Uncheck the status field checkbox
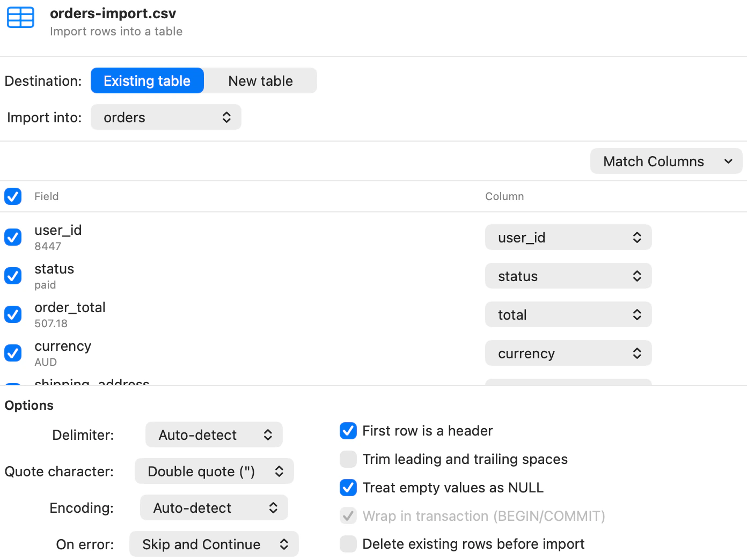Viewport: 747px width, 560px height. [x=13, y=276]
